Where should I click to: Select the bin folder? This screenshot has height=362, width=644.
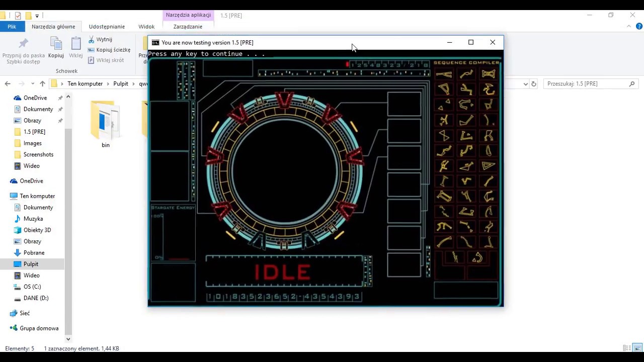105,125
